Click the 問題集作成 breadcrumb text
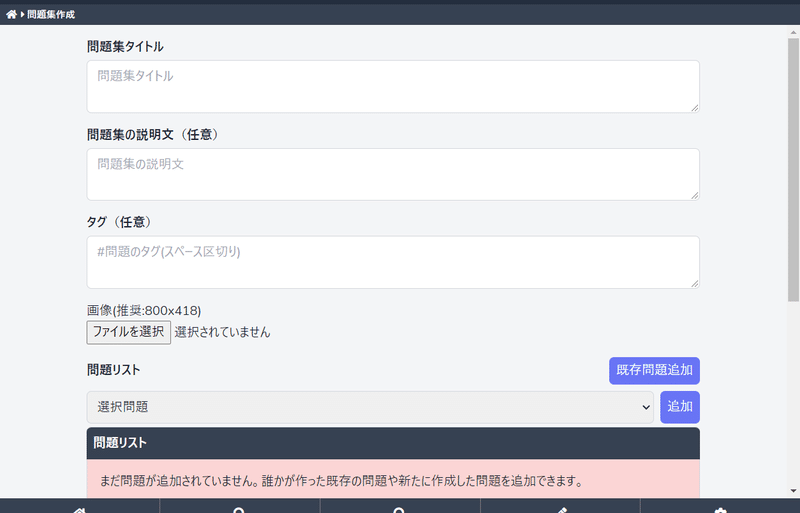 point(51,14)
